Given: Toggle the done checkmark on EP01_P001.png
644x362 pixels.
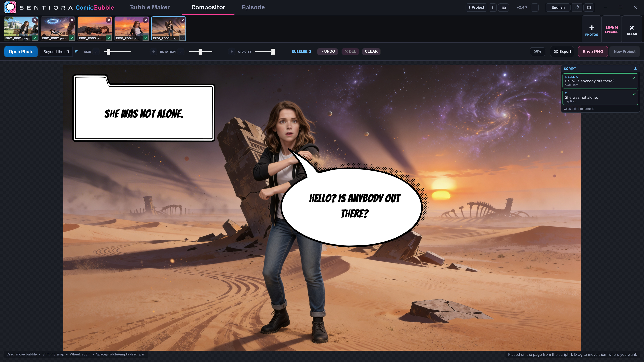Looking at the screenshot, I should coord(35,38).
